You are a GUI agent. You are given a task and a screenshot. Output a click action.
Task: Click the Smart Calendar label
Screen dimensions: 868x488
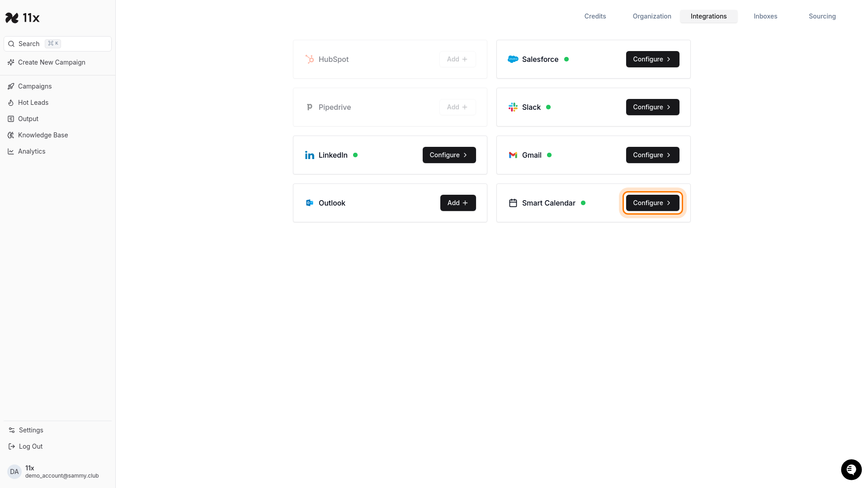(x=548, y=203)
